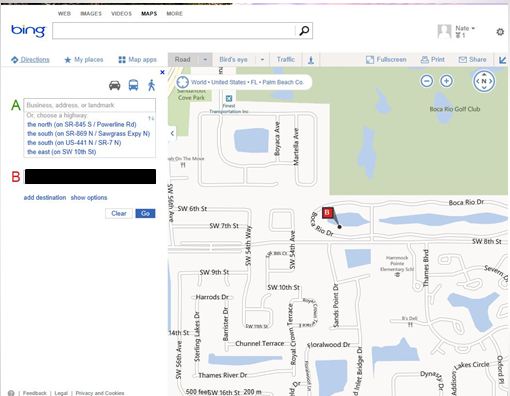Expand the Bird's eye dropdown arrow
The width and height of the screenshot is (510, 396).
262,60
